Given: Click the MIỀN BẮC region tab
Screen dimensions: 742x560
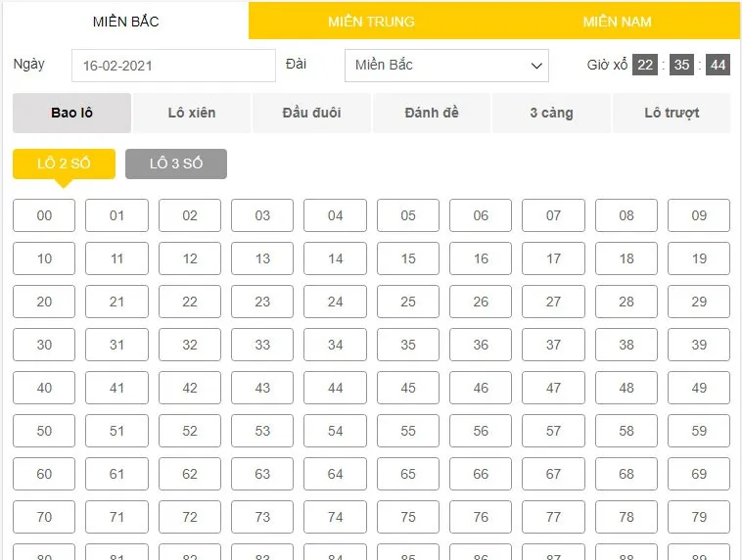Looking at the screenshot, I should pyautogui.click(x=125, y=22).
